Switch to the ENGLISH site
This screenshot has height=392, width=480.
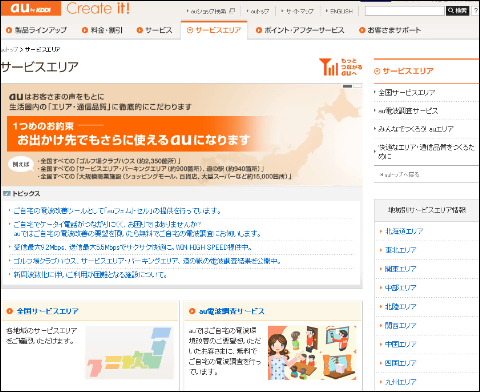[x=340, y=11]
